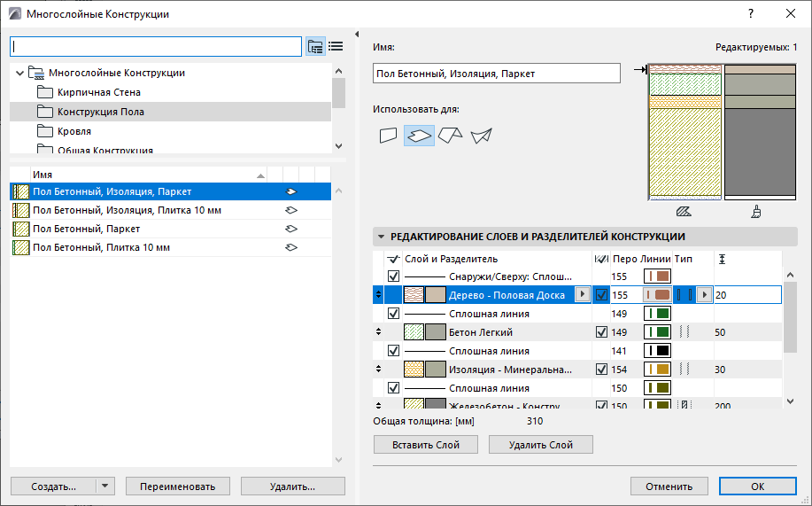Click drag handle of Изоляция - Минеральна row
812x506 pixels.
[x=379, y=370]
